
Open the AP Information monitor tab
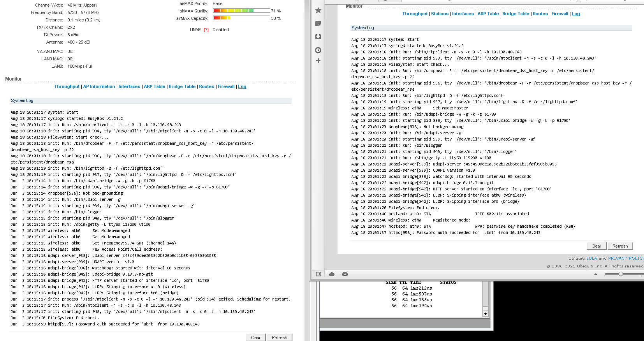[x=99, y=87]
